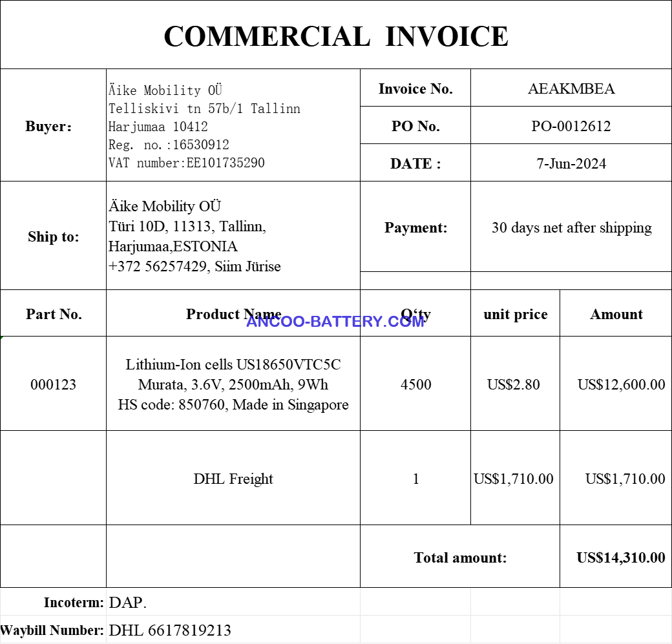Click the date 7-Jun-2024
The image size is (672, 644).
coord(571,163)
